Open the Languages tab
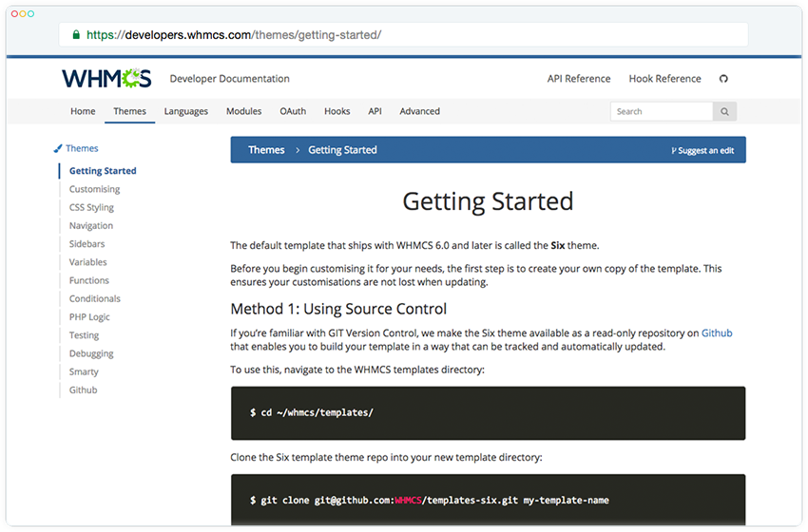 pyautogui.click(x=186, y=111)
